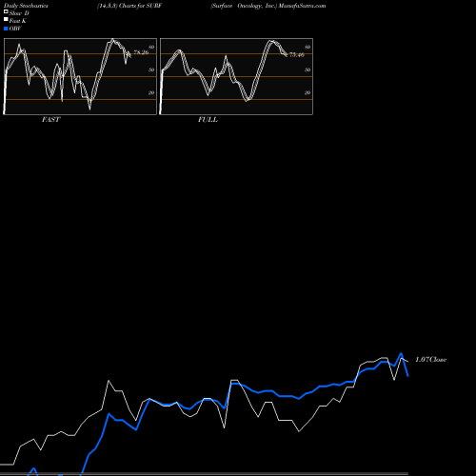476x476 pixels.
Task: Select the 'OBV' legend label
Action: tap(15, 29)
